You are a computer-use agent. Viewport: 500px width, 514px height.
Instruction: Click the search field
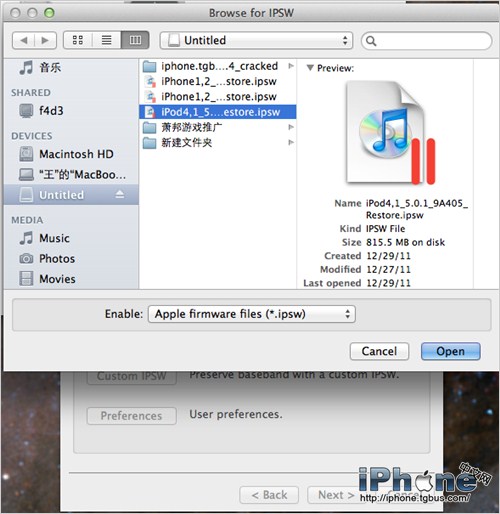pyautogui.click(x=426, y=41)
